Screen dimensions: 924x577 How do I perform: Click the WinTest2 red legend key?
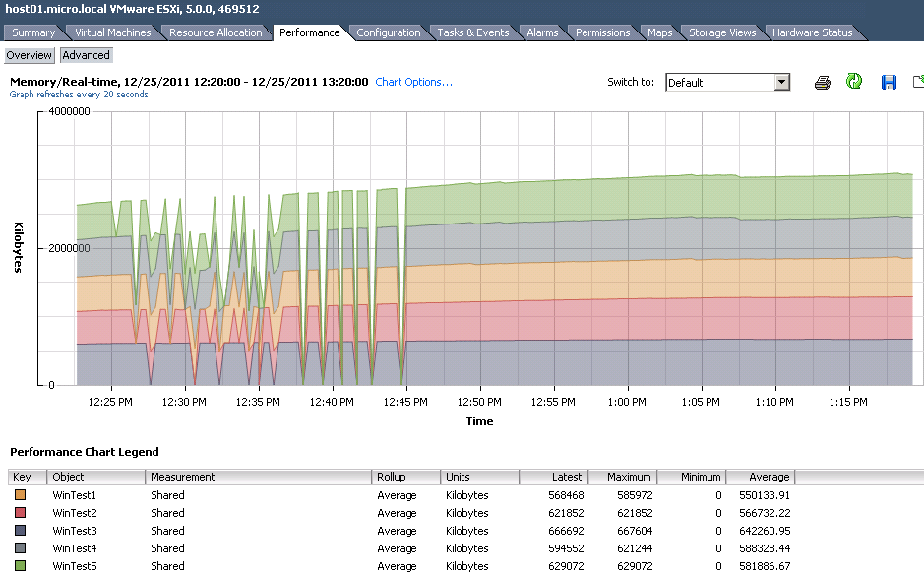[20, 513]
